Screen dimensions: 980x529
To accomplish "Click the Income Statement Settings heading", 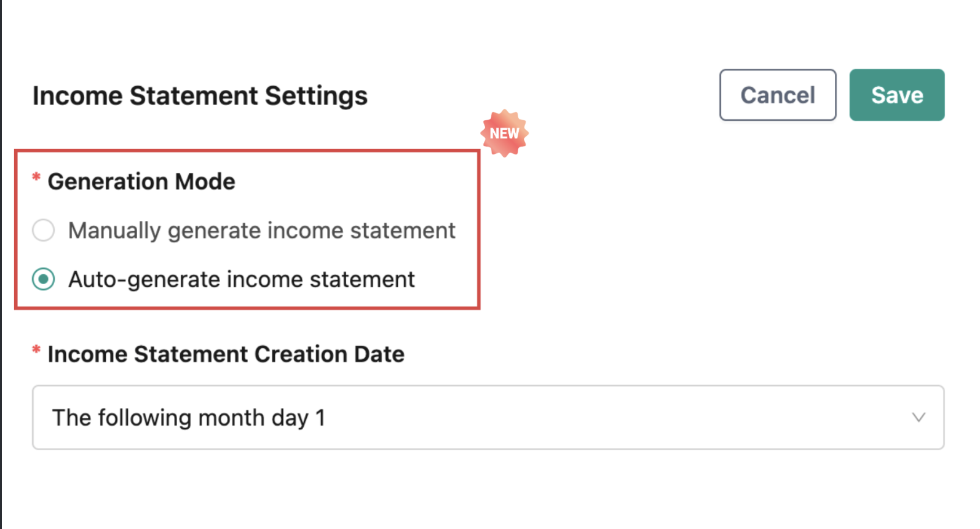I will point(200,95).
